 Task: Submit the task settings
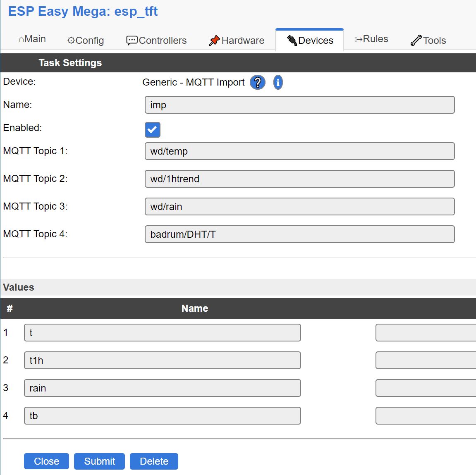(x=99, y=461)
